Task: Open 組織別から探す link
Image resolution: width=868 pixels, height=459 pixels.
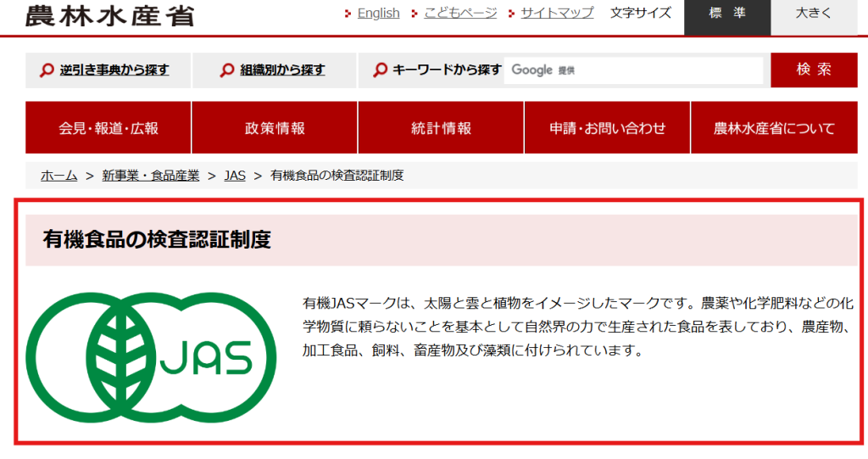Action: coord(282,70)
